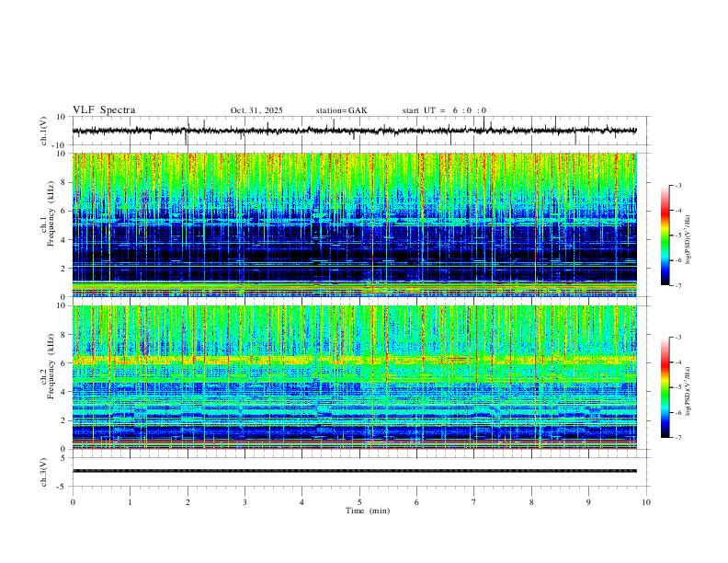Screen dimensions: 728x563
Task: Click the 'station=GAK' header label
Action: click(x=341, y=110)
